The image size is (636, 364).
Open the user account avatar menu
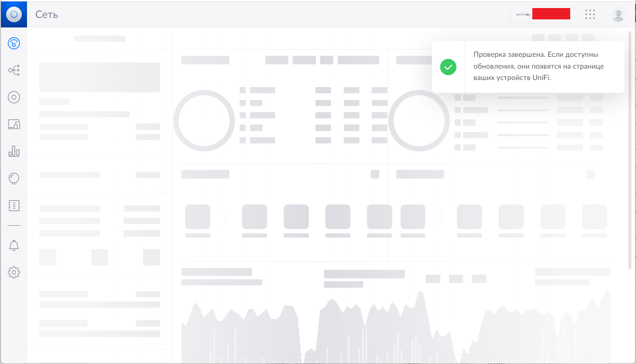pyautogui.click(x=618, y=15)
